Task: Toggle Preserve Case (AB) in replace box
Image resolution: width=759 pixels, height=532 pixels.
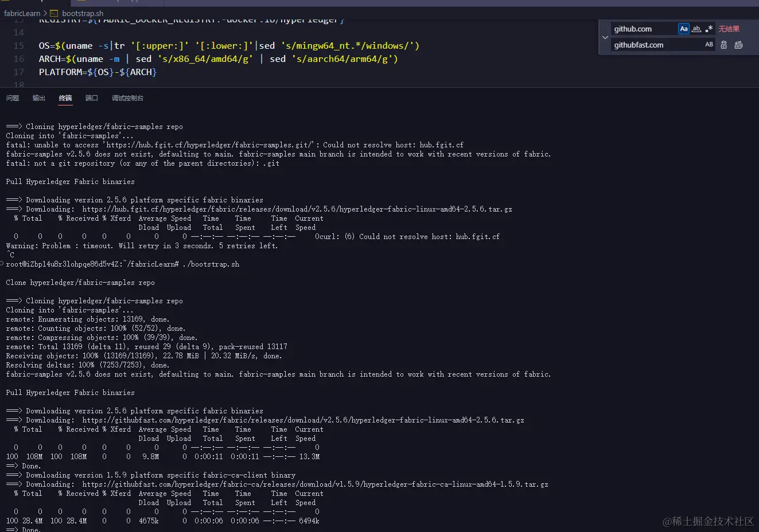Action: click(x=709, y=45)
